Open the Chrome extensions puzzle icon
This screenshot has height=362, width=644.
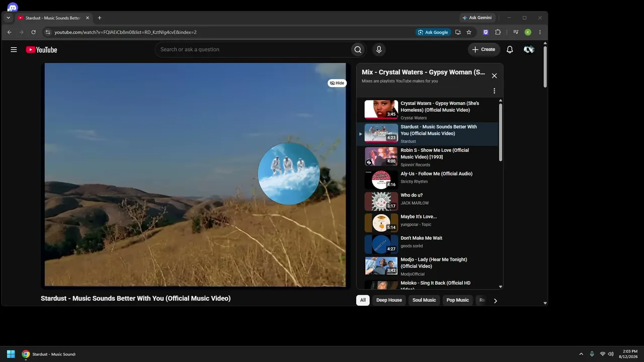click(498, 32)
